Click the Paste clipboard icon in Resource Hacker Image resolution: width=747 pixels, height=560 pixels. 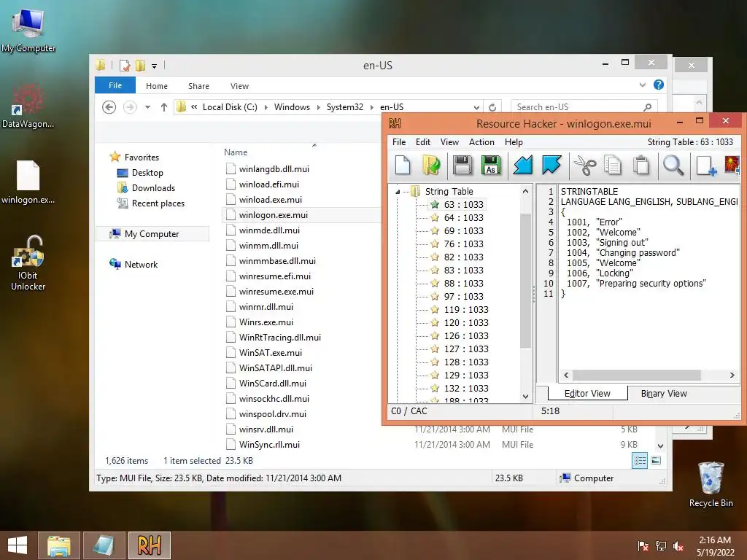(641, 166)
